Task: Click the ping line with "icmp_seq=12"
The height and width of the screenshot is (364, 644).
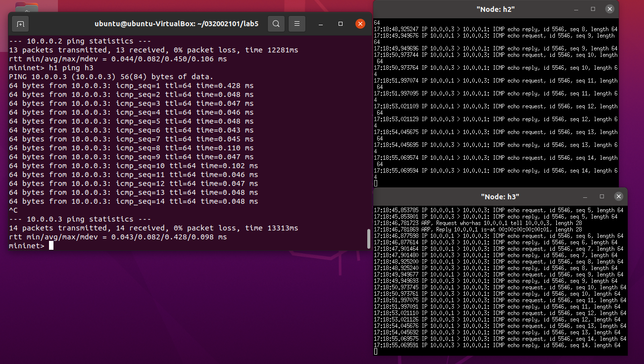Action: (x=134, y=183)
